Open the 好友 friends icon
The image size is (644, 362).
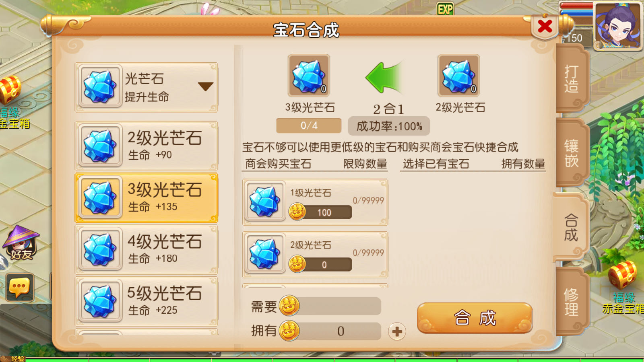tap(21, 243)
